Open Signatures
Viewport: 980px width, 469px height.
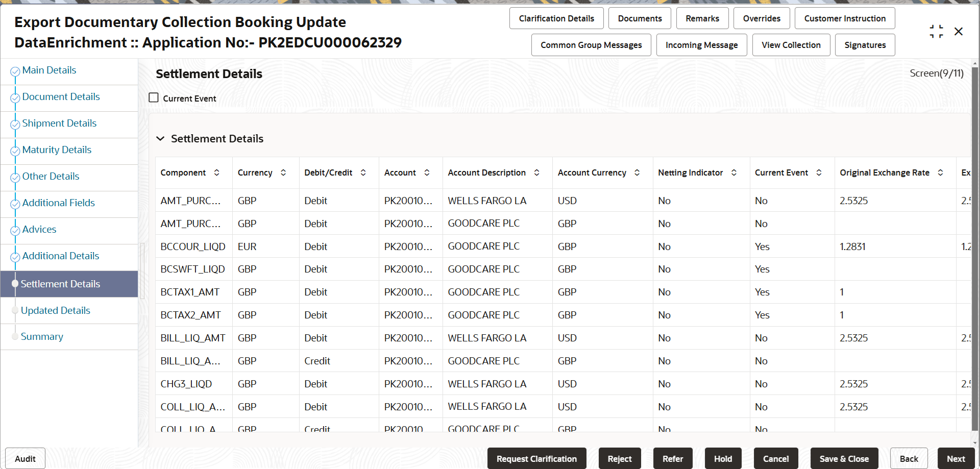(865, 45)
